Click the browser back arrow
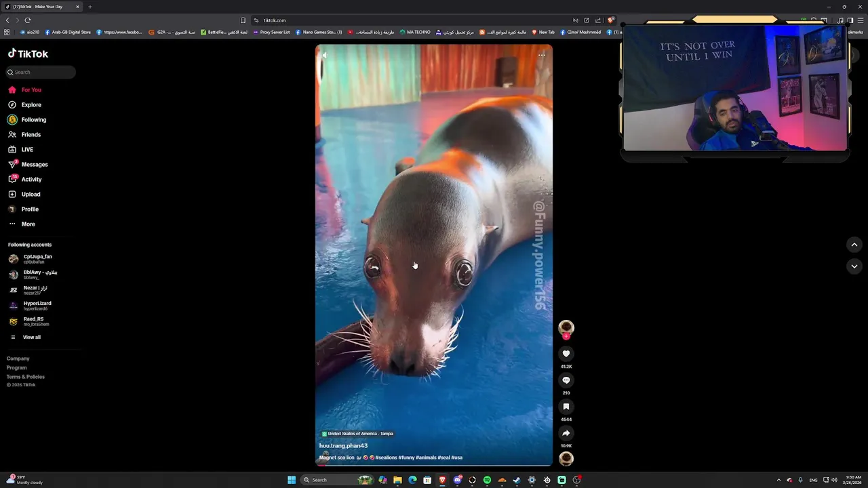Viewport: 868px width, 488px height. click(x=7, y=20)
